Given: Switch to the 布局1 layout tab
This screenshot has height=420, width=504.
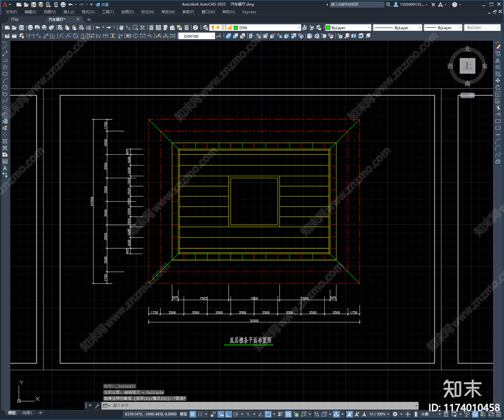Looking at the screenshot, I should pyautogui.click(x=27, y=413).
